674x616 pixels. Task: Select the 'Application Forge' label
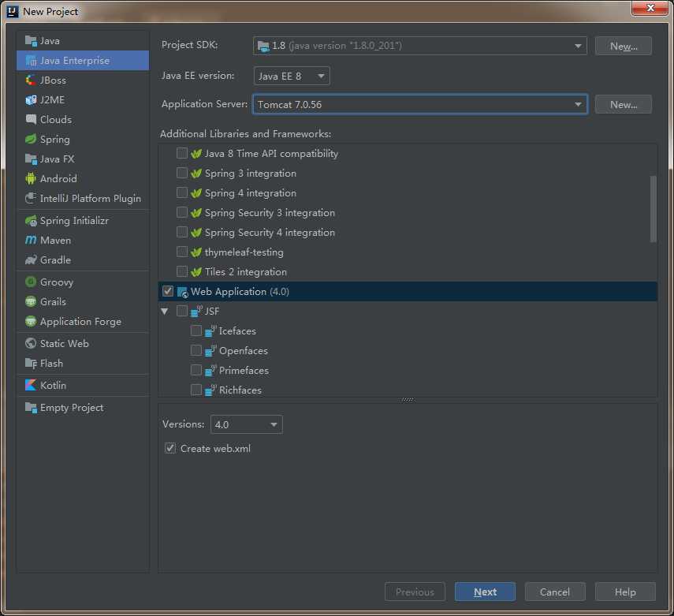80,321
